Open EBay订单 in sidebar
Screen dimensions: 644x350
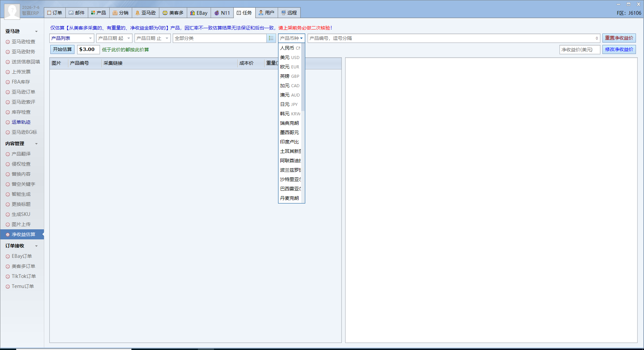[x=22, y=256]
